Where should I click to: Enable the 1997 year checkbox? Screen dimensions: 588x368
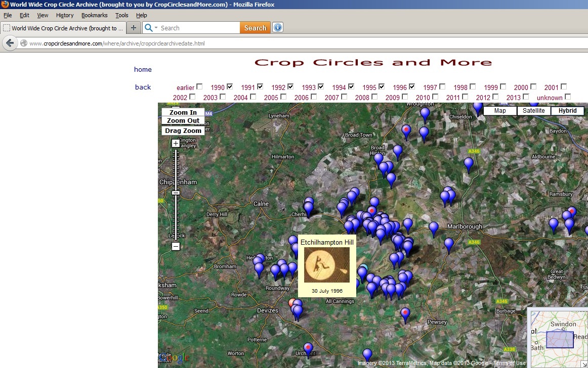click(442, 86)
